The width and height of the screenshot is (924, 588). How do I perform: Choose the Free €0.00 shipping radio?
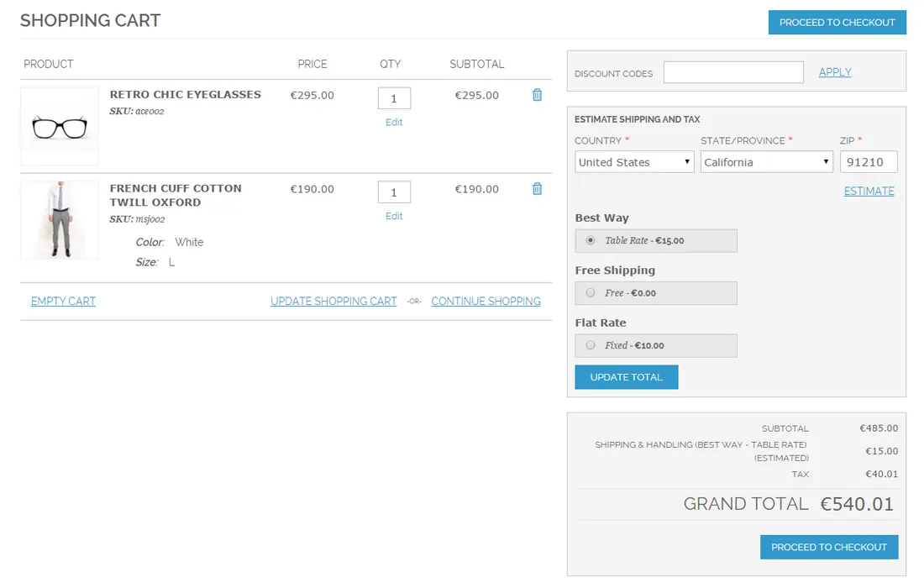(591, 293)
